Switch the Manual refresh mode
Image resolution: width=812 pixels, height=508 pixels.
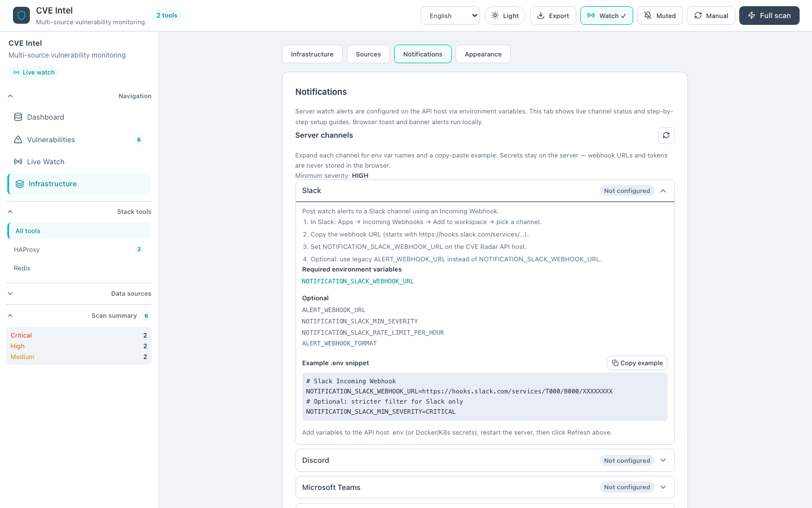(x=711, y=16)
